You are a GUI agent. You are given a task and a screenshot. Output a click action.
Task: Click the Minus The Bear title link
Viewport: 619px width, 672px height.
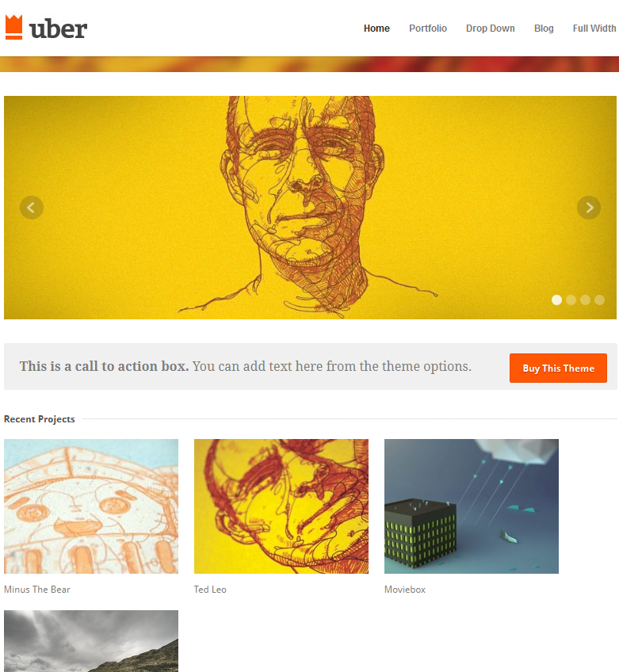pyautogui.click(x=37, y=590)
